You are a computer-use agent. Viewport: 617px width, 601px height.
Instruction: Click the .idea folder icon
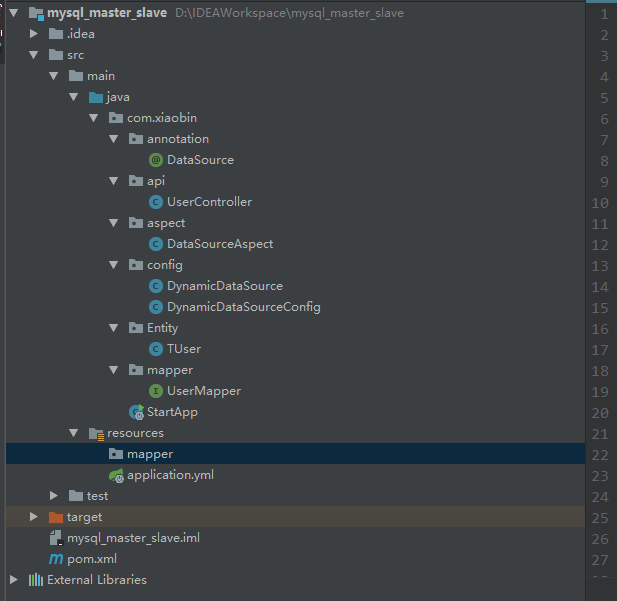point(56,34)
